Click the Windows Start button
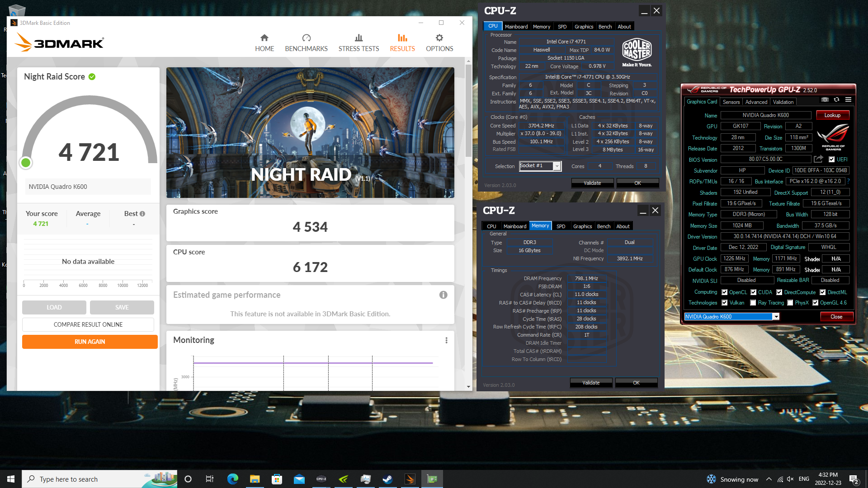 11,479
